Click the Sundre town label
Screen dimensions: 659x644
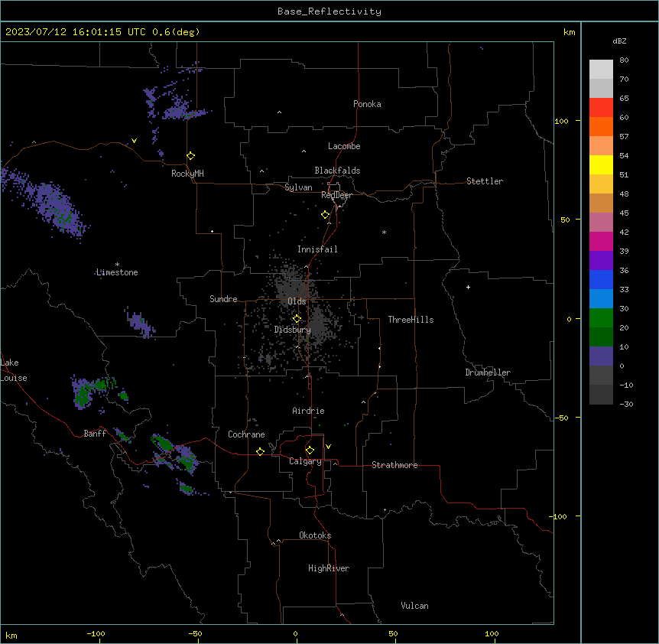pos(223,299)
